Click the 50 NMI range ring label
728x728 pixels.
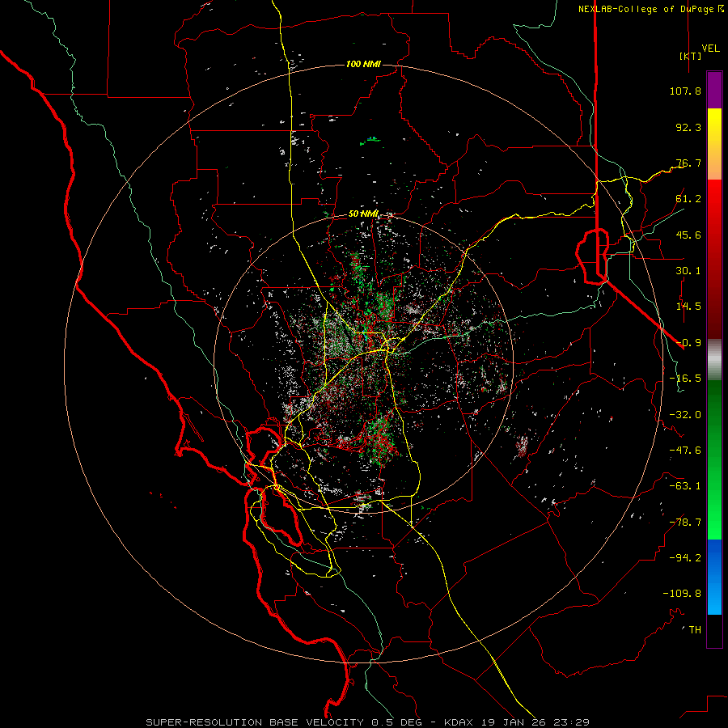click(363, 214)
